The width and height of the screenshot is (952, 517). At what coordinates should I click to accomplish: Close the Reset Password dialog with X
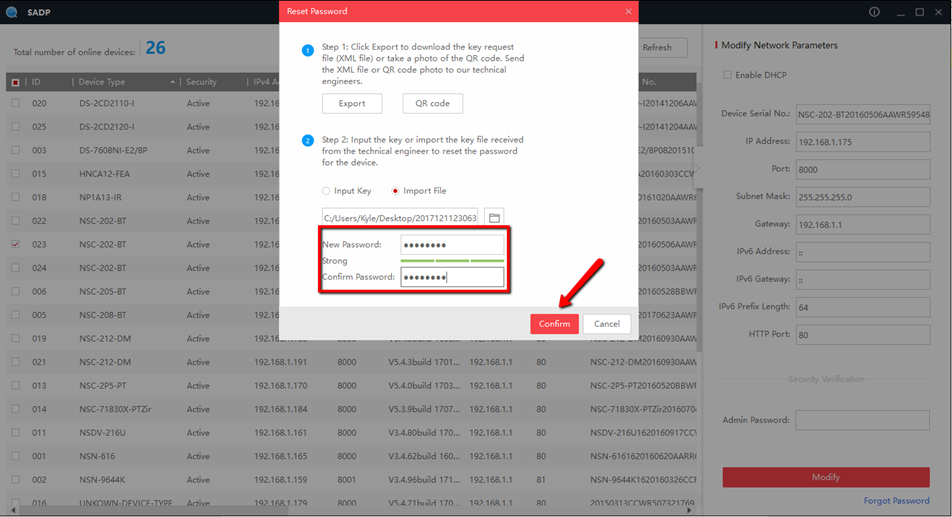[628, 12]
